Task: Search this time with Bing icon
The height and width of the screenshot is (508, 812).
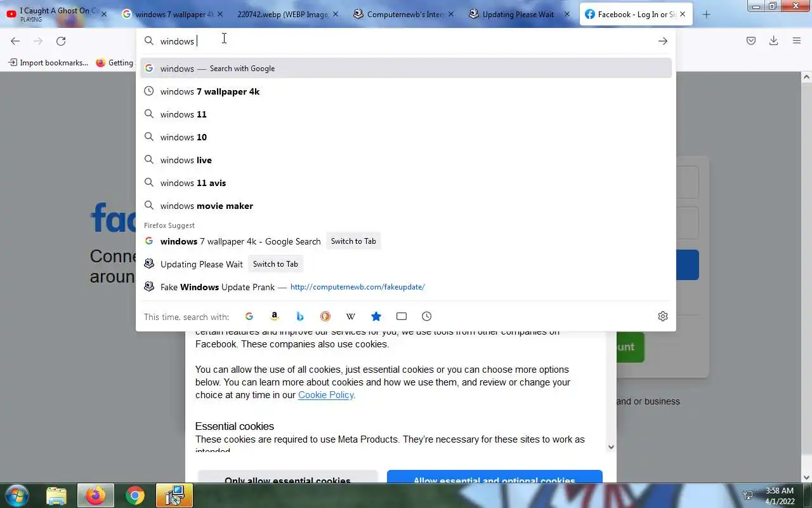Action: point(300,316)
